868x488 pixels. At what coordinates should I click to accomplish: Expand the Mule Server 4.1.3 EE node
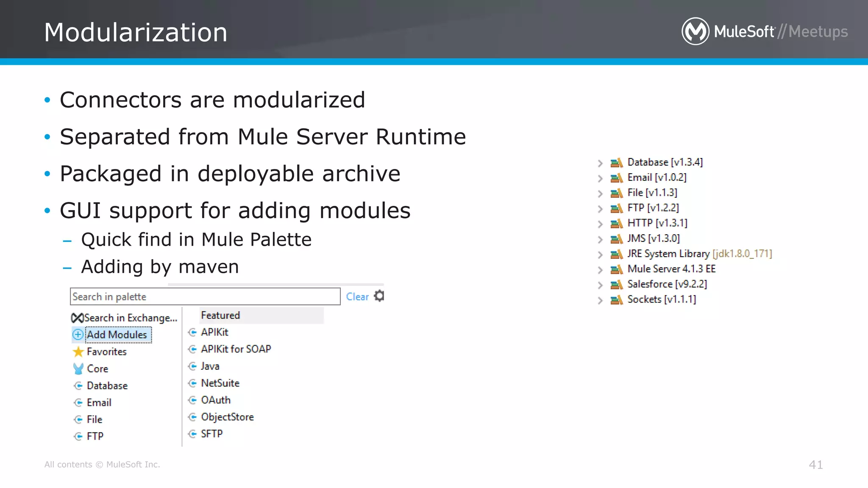[600, 270]
